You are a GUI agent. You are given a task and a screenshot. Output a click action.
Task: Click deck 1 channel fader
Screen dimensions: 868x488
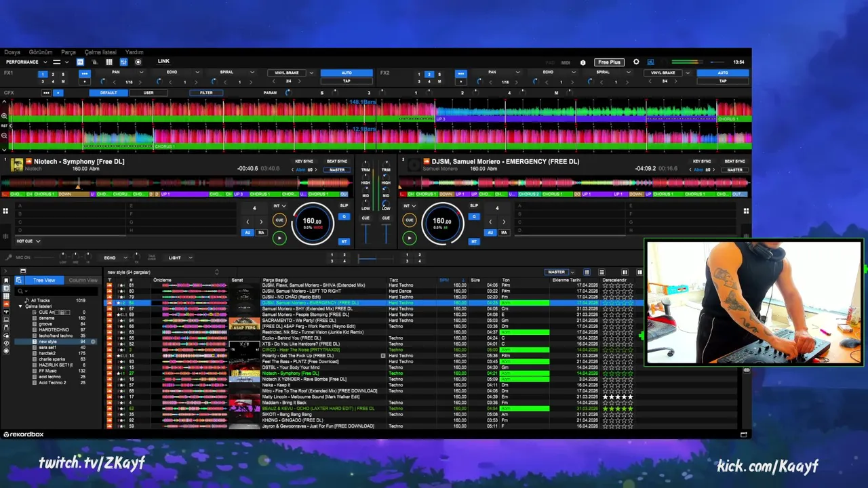pos(366,234)
